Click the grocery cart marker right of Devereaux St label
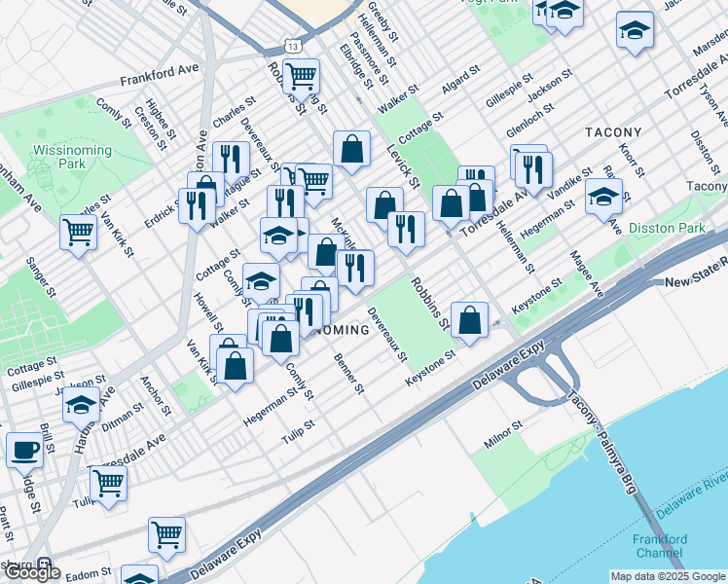 313,182
